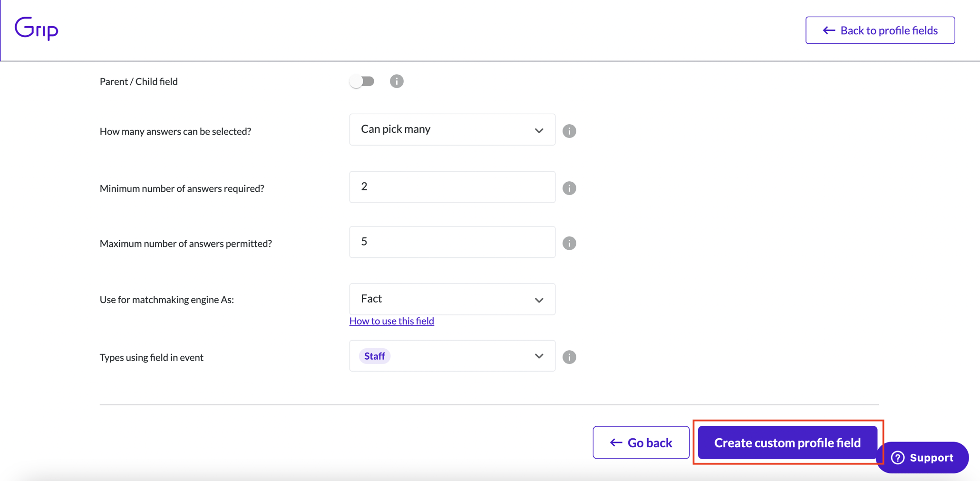The height and width of the screenshot is (481, 980).
Task: Click Back to profile fields
Action: (x=880, y=30)
